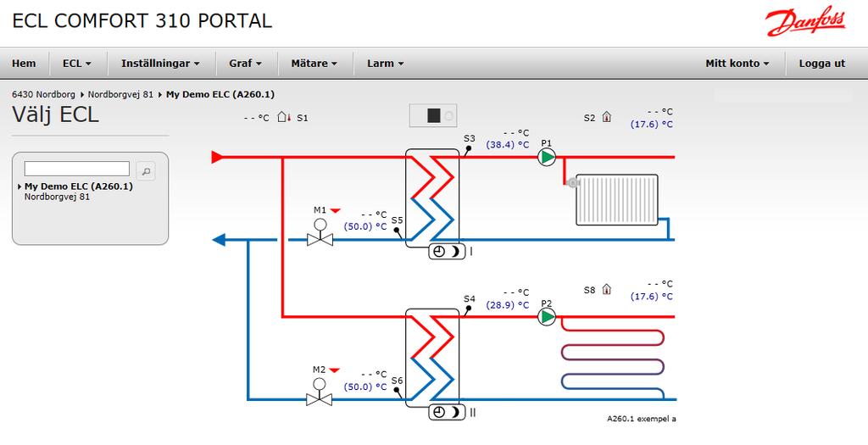Click S5 setpoint value (50.0) °C
This screenshot has height=445, width=868.
point(365,227)
